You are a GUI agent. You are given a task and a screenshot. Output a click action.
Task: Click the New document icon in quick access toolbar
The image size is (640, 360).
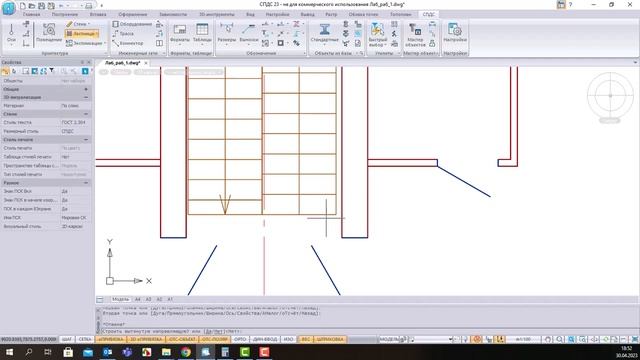[23, 6]
